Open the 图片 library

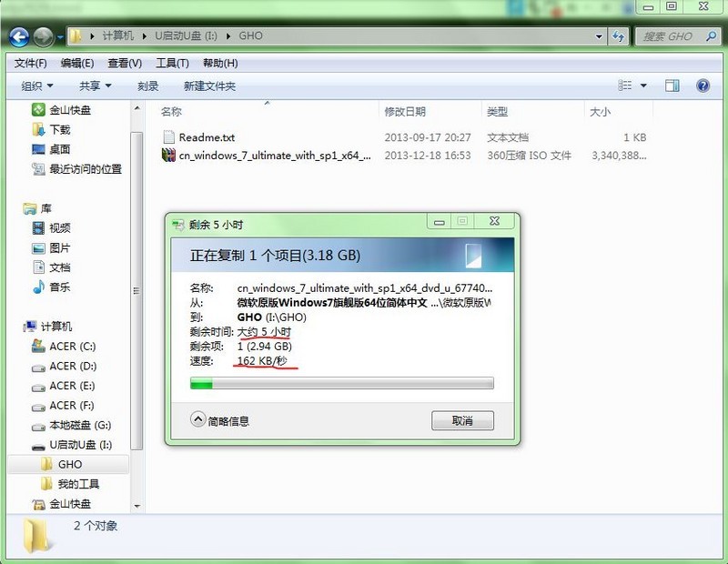point(51,247)
